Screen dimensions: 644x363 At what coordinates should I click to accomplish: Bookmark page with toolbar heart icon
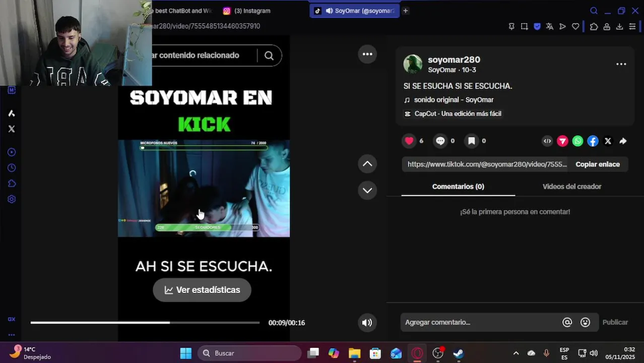[575, 27]
